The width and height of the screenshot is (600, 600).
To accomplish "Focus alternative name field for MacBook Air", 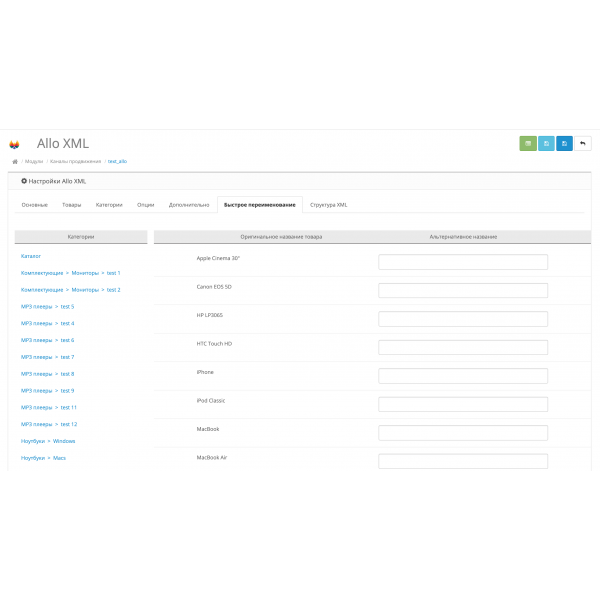I will [x=463, y=461].
